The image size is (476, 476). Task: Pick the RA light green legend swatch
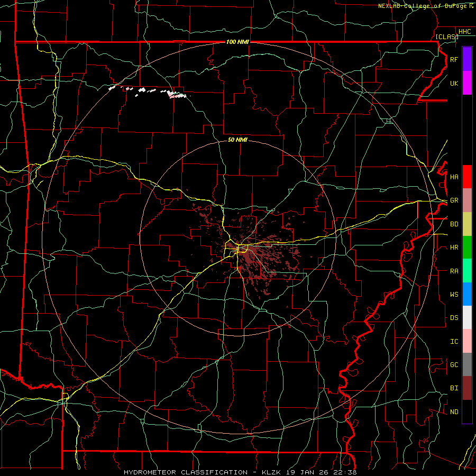pos(467,270)
